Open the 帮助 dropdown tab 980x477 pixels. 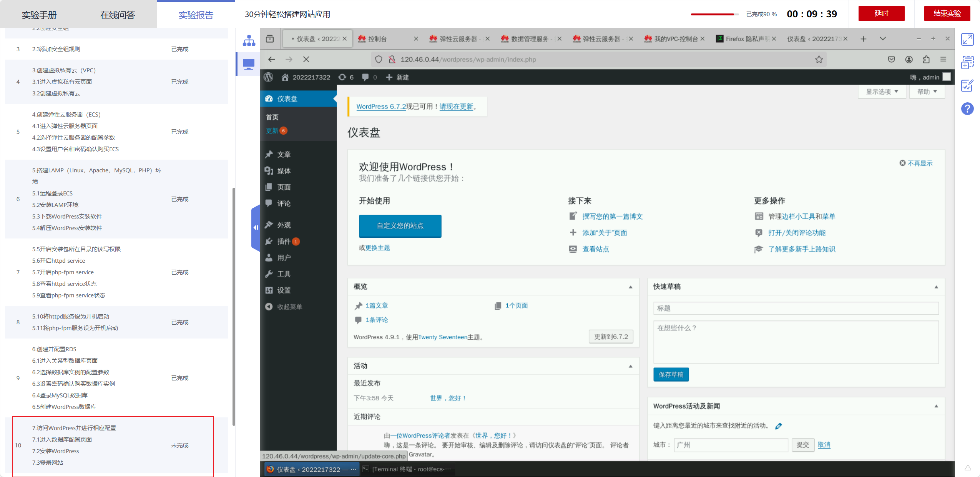pos(927,92)
